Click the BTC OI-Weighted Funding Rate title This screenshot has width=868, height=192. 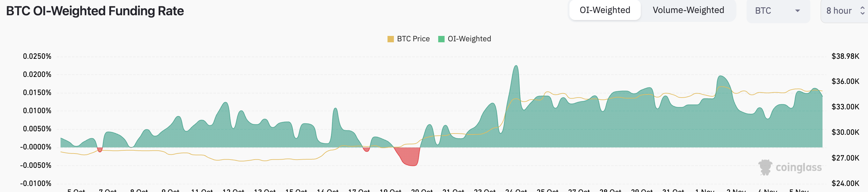coord(95,11)
